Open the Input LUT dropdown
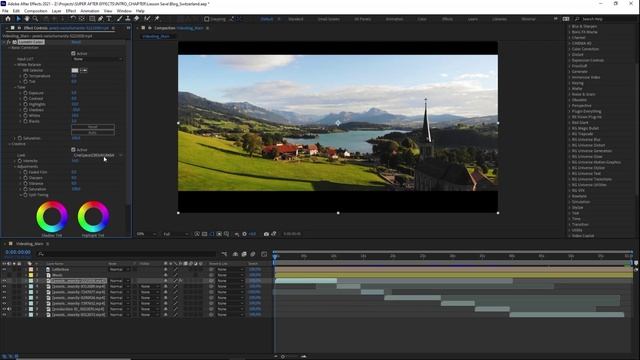 click(x=98, y=59)
